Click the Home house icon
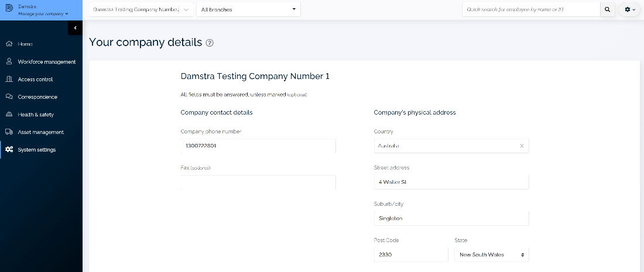Screen dimensions: 644x272 (9, 44)
